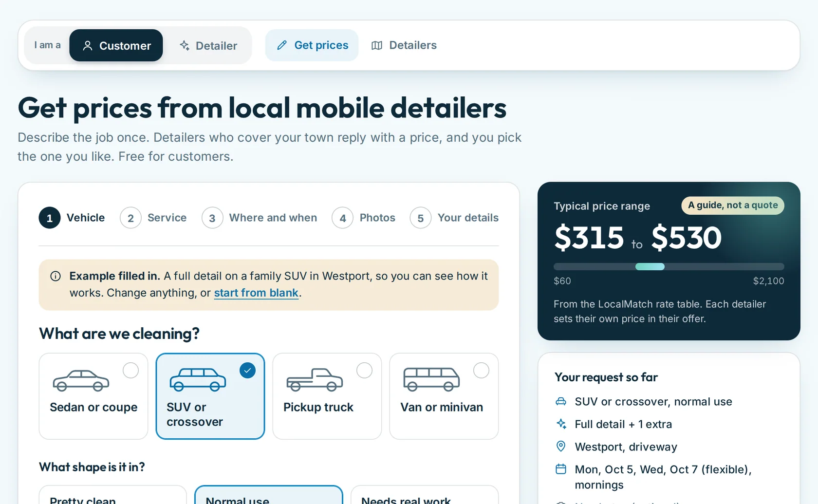Select the Pickup truck radio circle
The image size is (818, 504).
click(x=364, y=371)
